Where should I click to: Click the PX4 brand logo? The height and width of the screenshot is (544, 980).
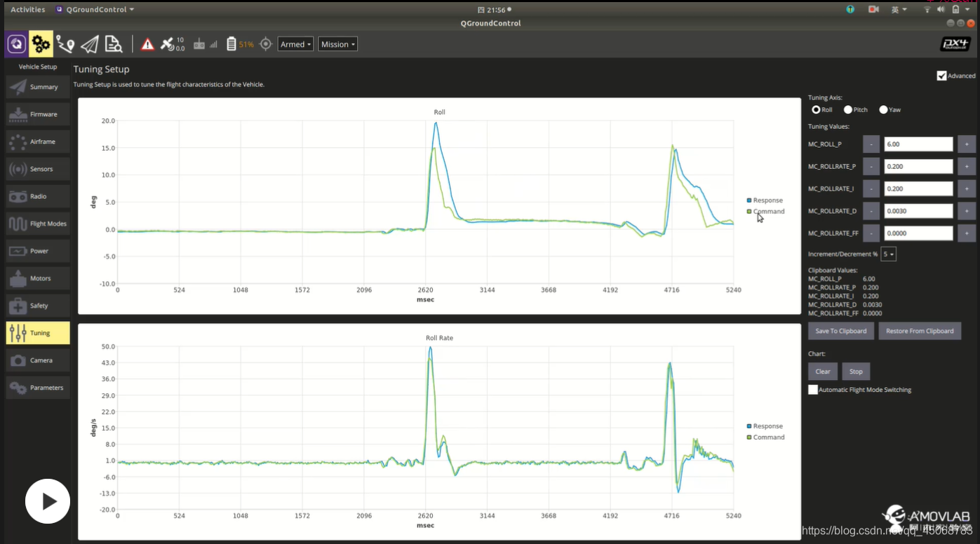click(x=955, y=44)
